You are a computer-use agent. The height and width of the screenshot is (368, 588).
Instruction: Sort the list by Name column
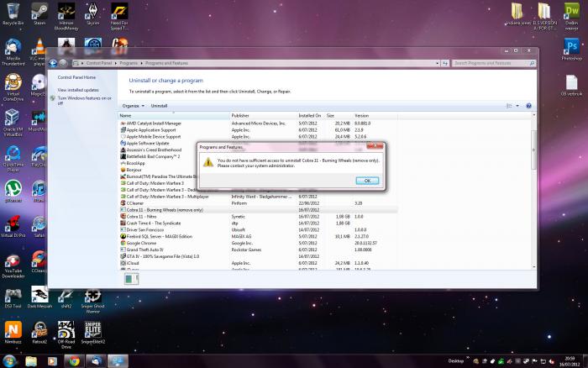(174, 116)
